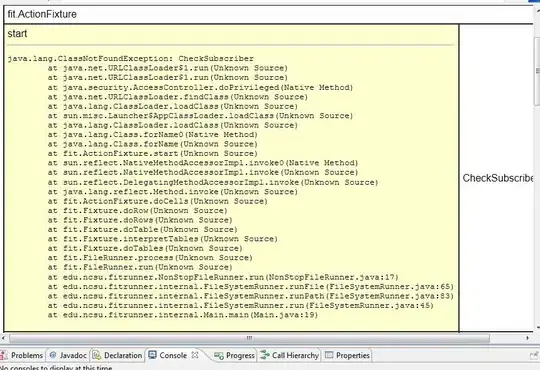Click the Progress tab icon
540x370 pixels.
click(x=219, y=355)
